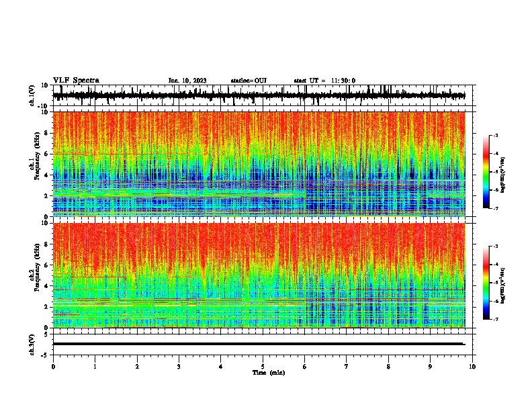Click the ch.1 waveform trace panel

(263, 95)
